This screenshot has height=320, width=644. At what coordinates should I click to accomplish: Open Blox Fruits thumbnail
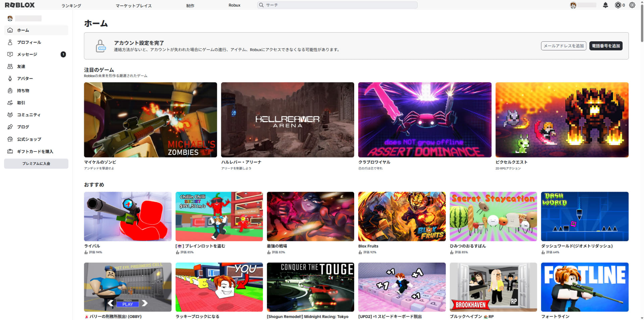point(402,217)
